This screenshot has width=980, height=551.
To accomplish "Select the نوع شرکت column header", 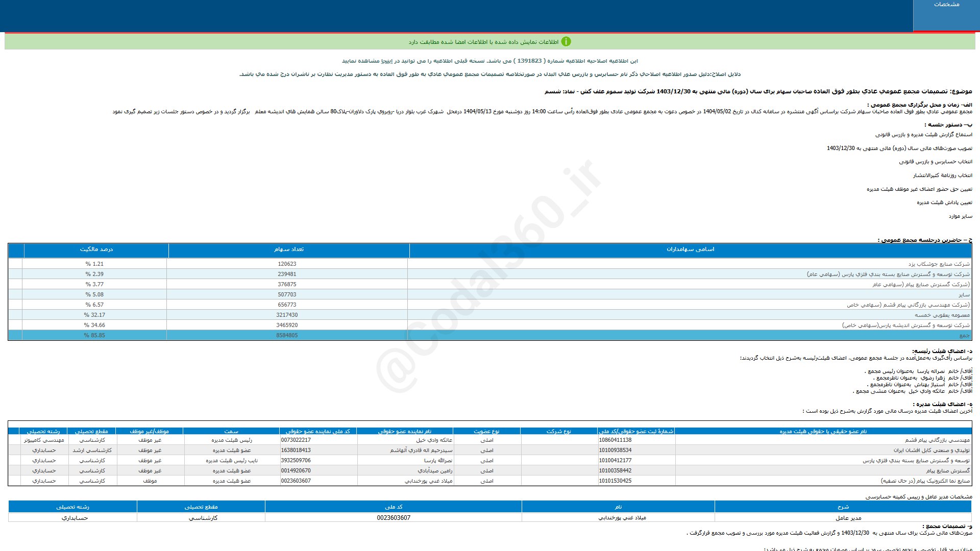I will [559, 432].
